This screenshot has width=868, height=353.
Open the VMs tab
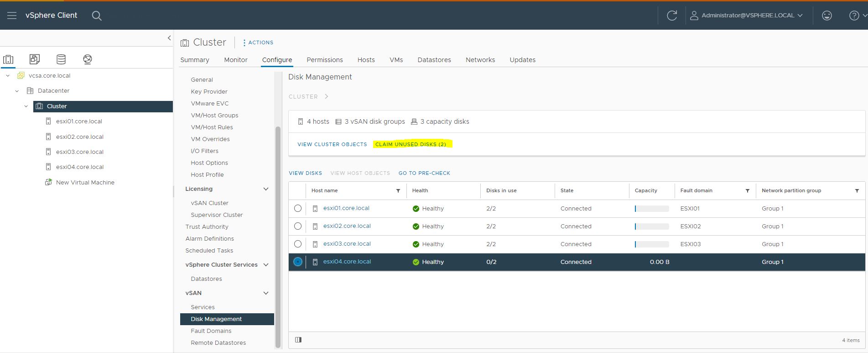396,60
